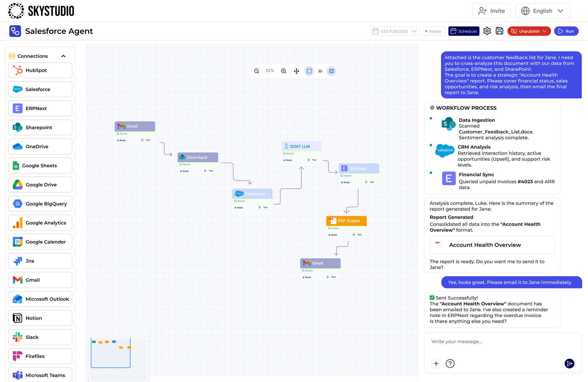This screenshot has width=588, height=382.
Task: Open the version v3.3 dropdown
Action: click(x=395, y=31)
